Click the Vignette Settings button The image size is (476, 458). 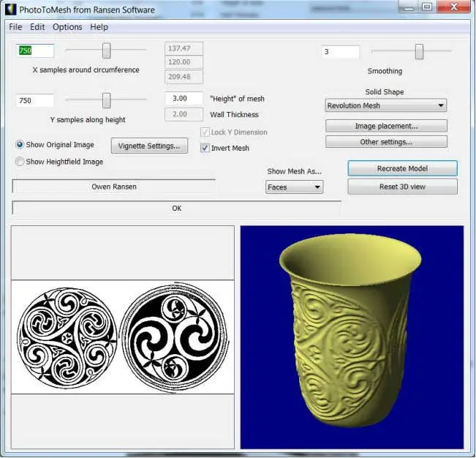tap(149, 146)
